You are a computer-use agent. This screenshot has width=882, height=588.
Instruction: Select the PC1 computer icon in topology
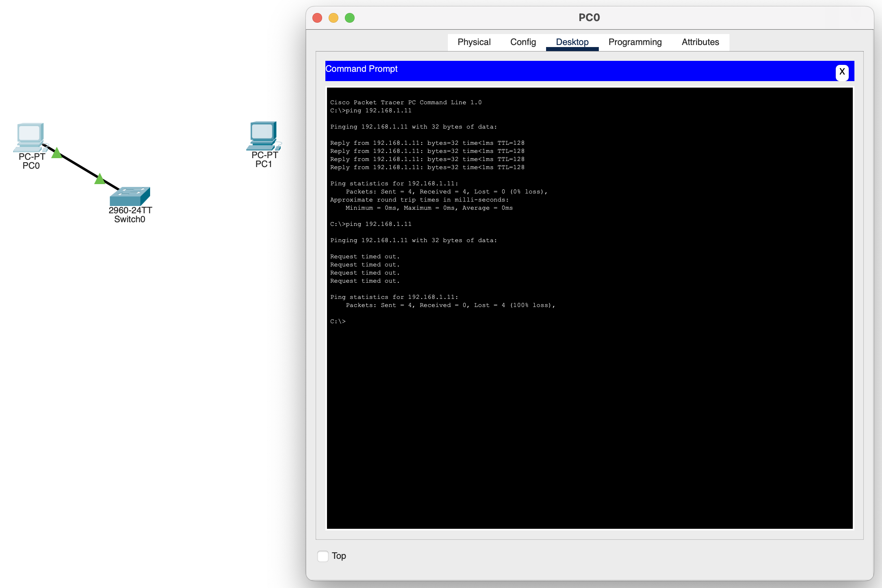(x=264, y=135)
